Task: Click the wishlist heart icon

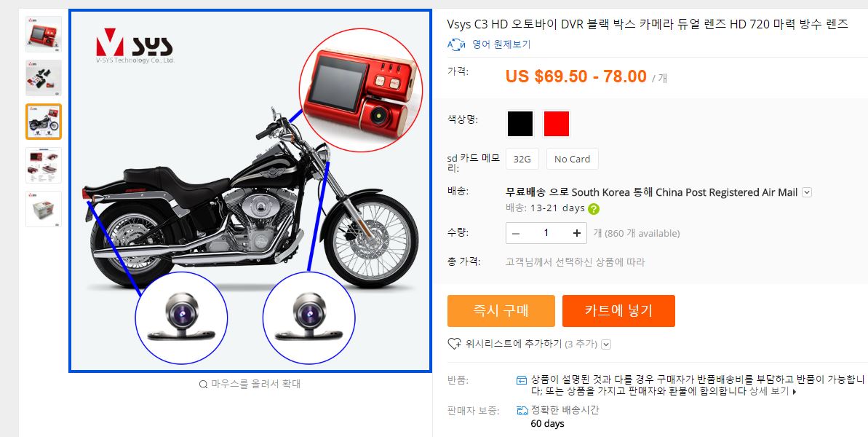Action: pyautogui.click(x=454, y=344)
